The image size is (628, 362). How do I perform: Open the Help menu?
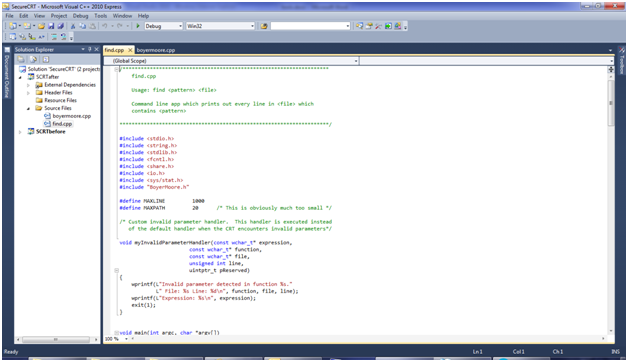tap(143, 16)
